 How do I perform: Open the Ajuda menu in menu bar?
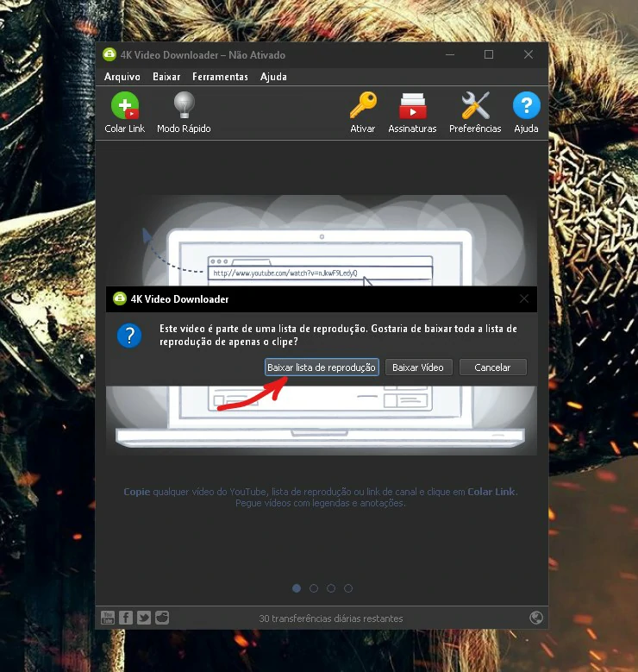(x=273, y=77)
